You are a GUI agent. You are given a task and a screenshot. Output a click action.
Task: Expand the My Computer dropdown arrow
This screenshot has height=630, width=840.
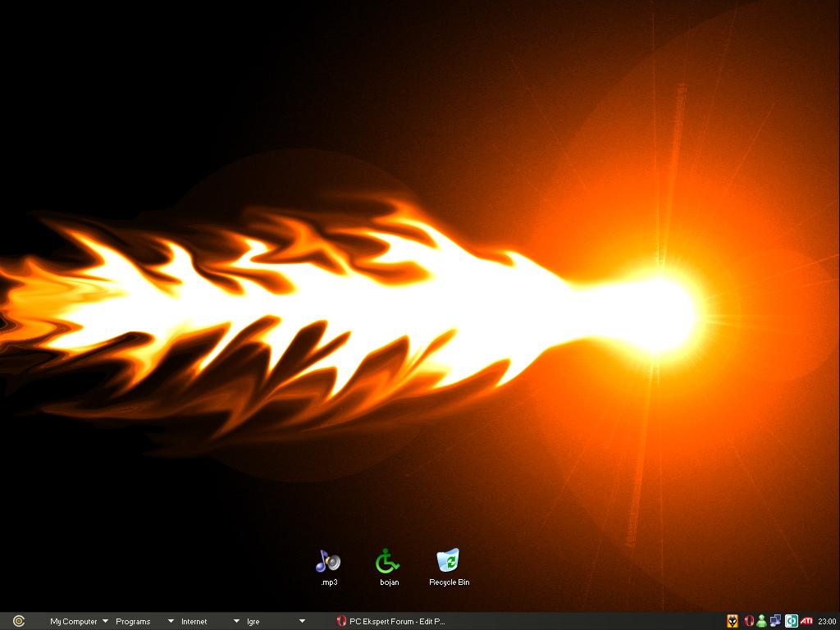pos(105,621)
